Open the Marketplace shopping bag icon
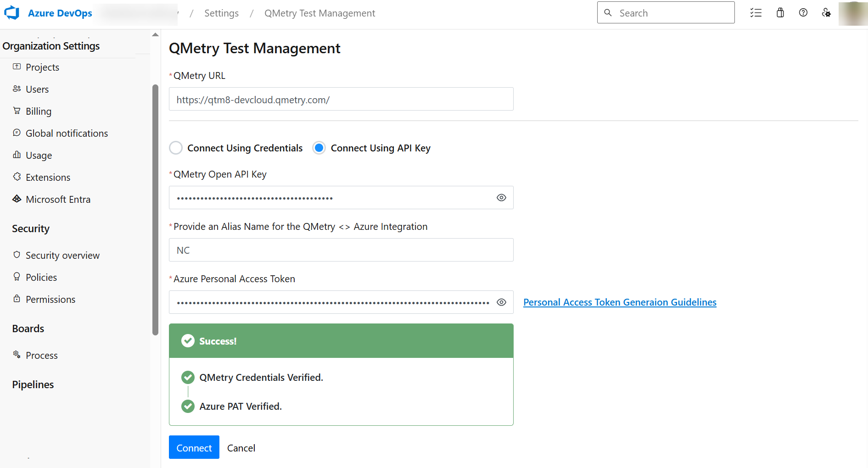 [x=780, y=12]
